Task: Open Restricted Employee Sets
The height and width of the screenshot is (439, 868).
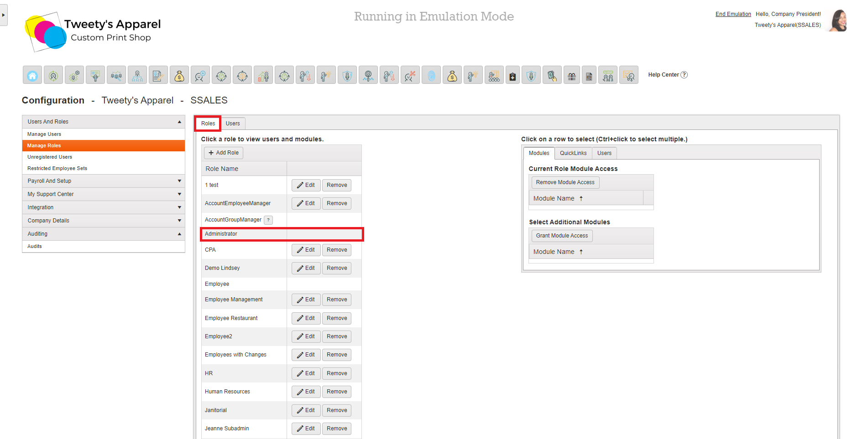Action: tap(104, 169)
